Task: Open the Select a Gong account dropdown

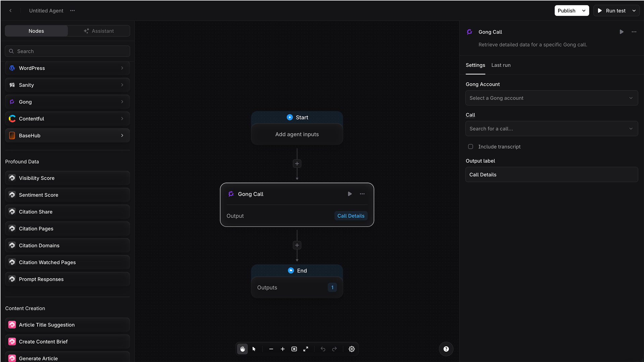Action: tap(551, 98)
